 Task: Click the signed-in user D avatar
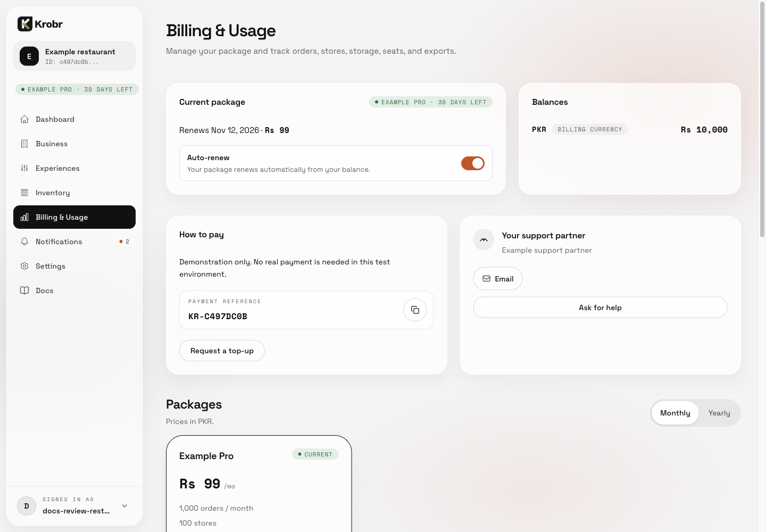click(27, 506)
